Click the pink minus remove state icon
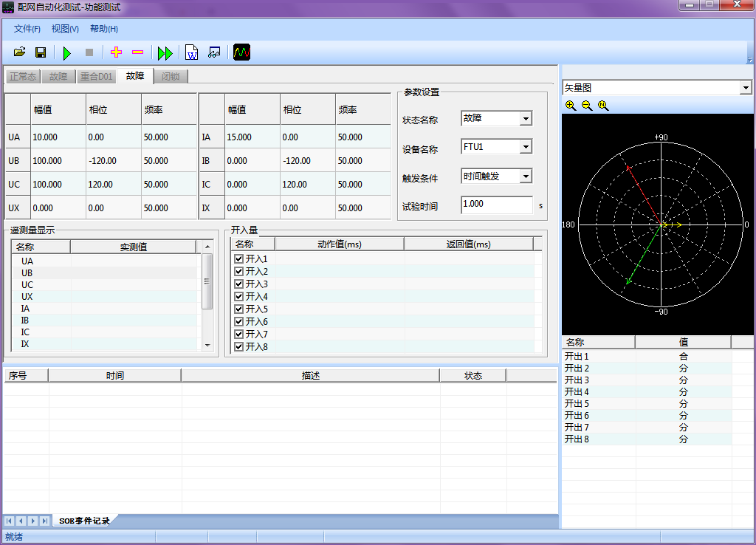Image resolution: width=756 pixels, height=545 pixels. coord(137,52)
